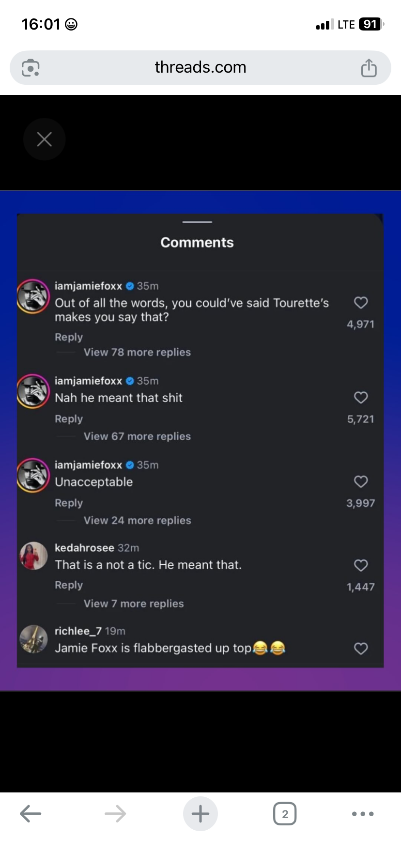Open the three-dot browser menu
401x868 pixels.
[x=363, y=814]
